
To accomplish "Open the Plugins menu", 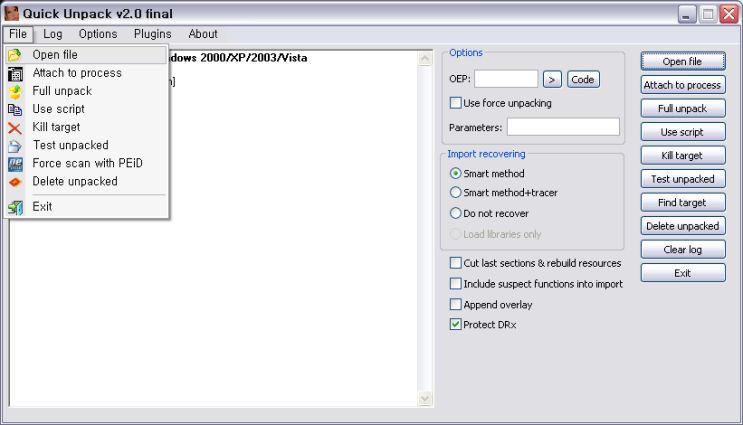I will tap(152, 34).
